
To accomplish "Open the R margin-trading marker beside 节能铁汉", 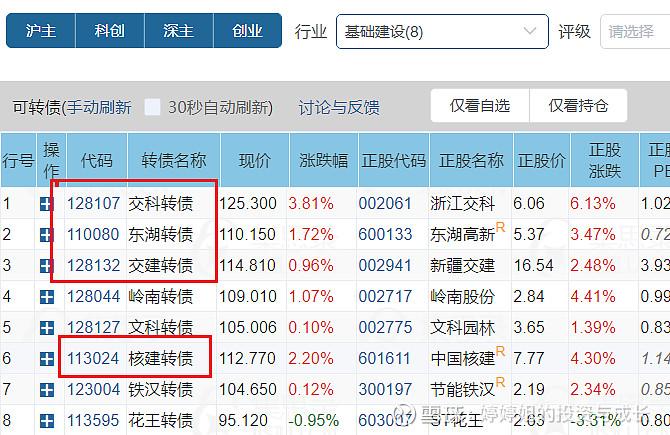I will (x=500, y=382).
